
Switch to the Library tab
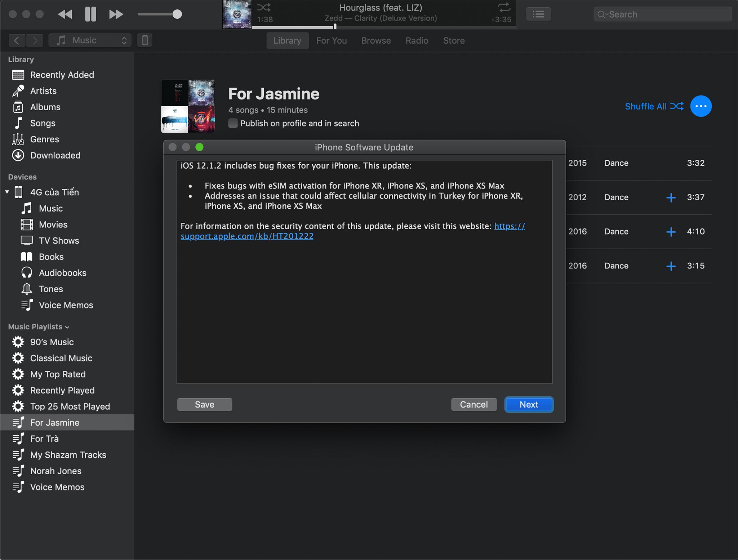click(x=287, y=41)
